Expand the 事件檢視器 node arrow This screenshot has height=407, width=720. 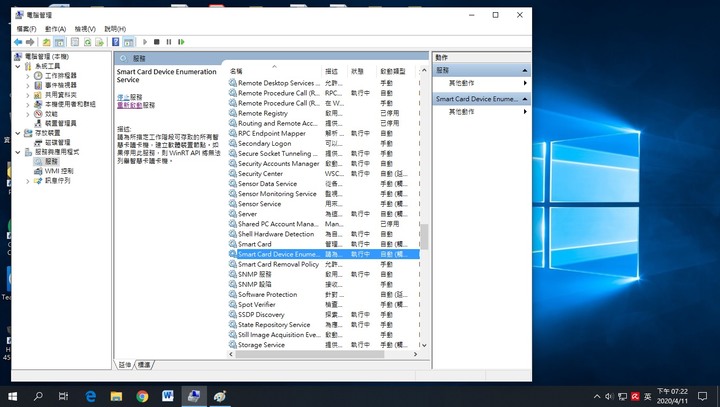pos(28,85)
